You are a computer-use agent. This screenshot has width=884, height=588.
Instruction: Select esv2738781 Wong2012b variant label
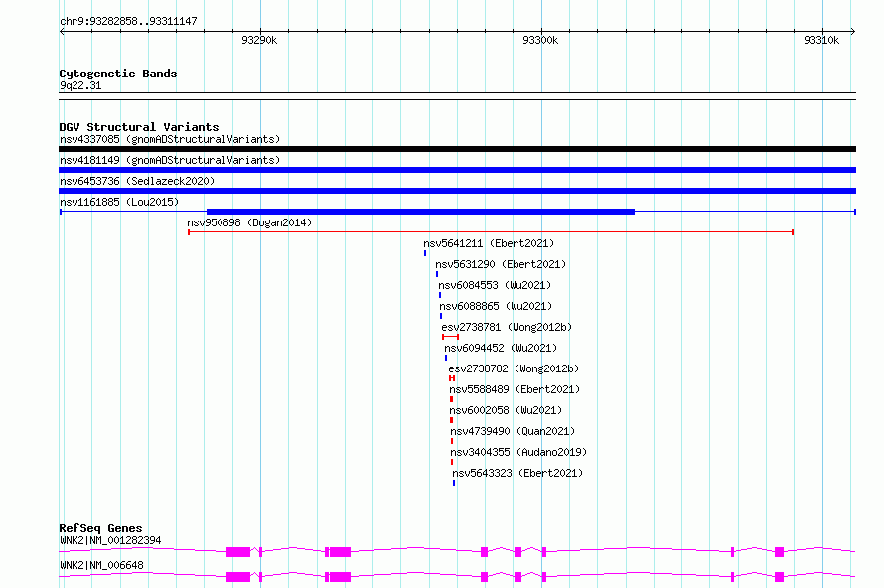(507, 327)
